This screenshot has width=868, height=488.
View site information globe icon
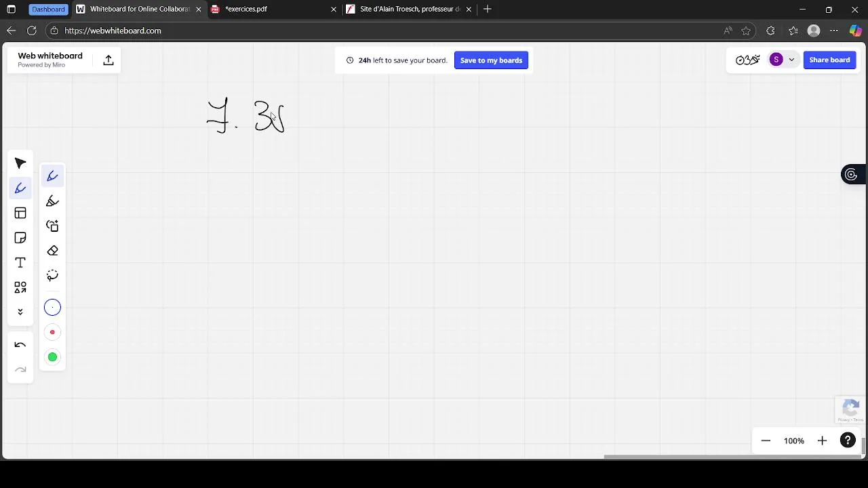tap(55, 30)
